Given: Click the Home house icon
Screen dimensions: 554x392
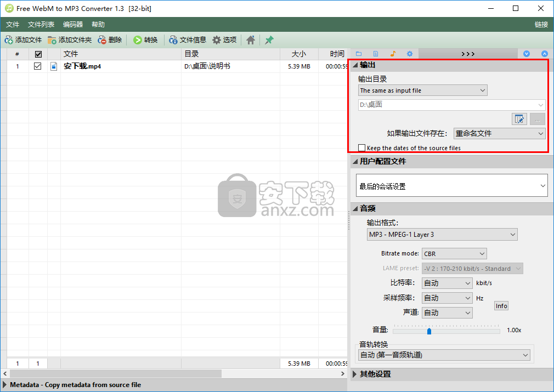Looking at the screenshot, I should (251, 40).
